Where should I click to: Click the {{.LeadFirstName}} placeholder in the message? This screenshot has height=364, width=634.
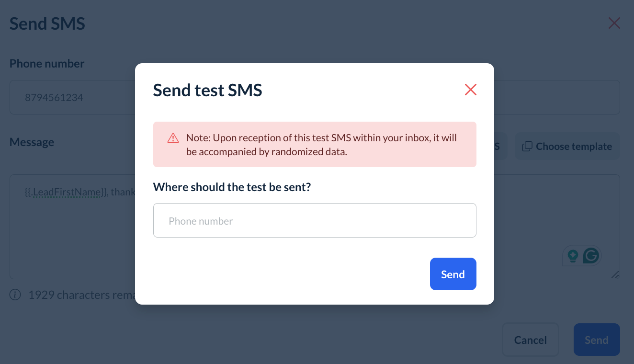(66, 192)
